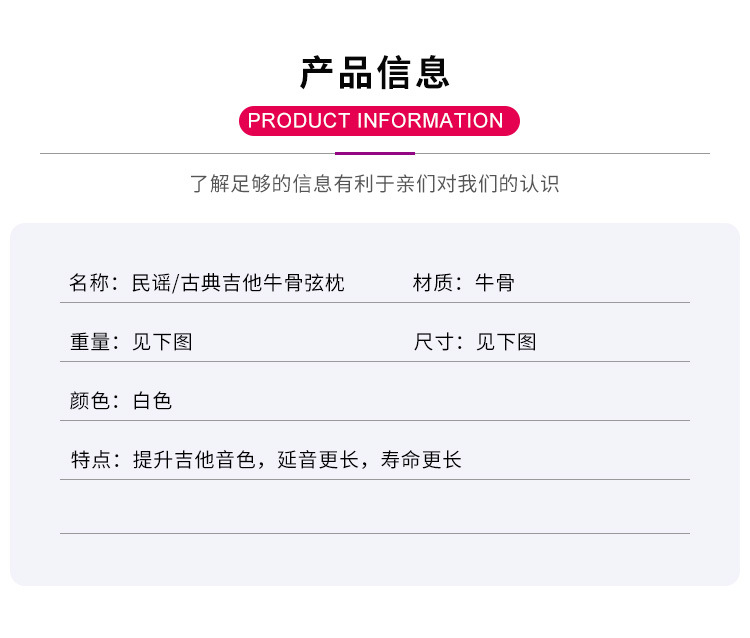750x638 pixels.
Task: Click the purple accent bar under the header
Action: pos(375,153)
